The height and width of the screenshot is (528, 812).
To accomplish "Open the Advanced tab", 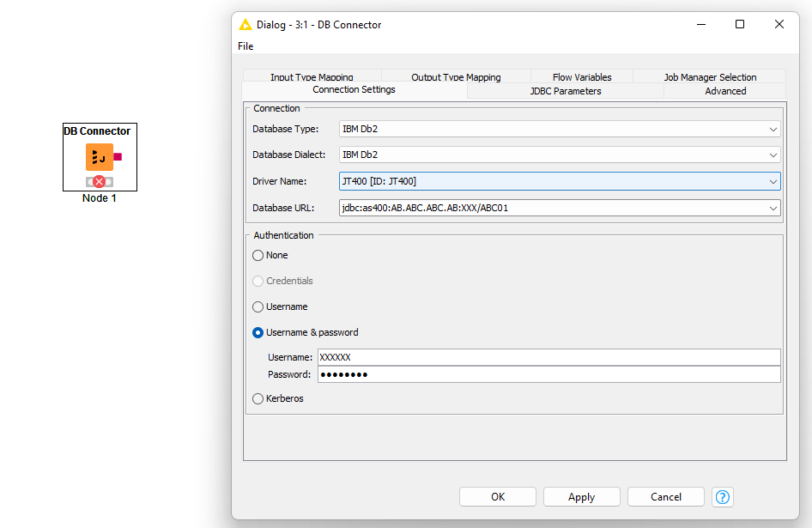I will [725, 91].
